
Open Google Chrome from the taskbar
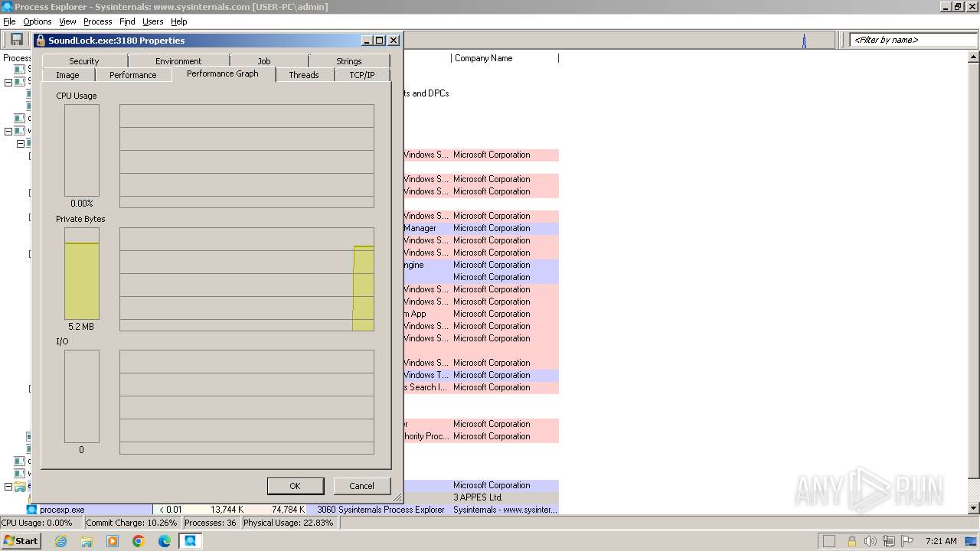click(x=139, y=541)
